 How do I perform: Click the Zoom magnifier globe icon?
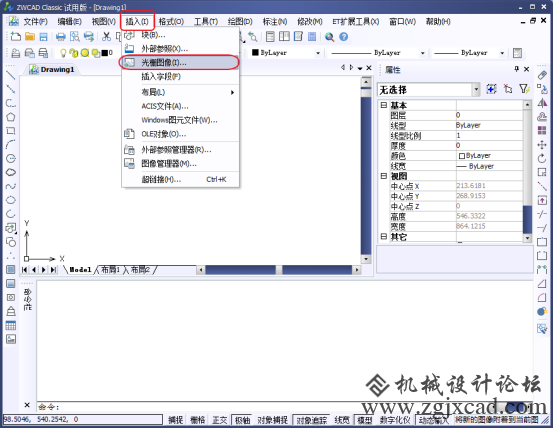pos(329,37)
